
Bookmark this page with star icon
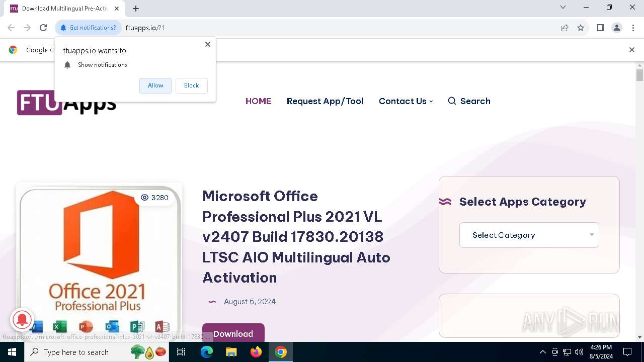(581, 28)
